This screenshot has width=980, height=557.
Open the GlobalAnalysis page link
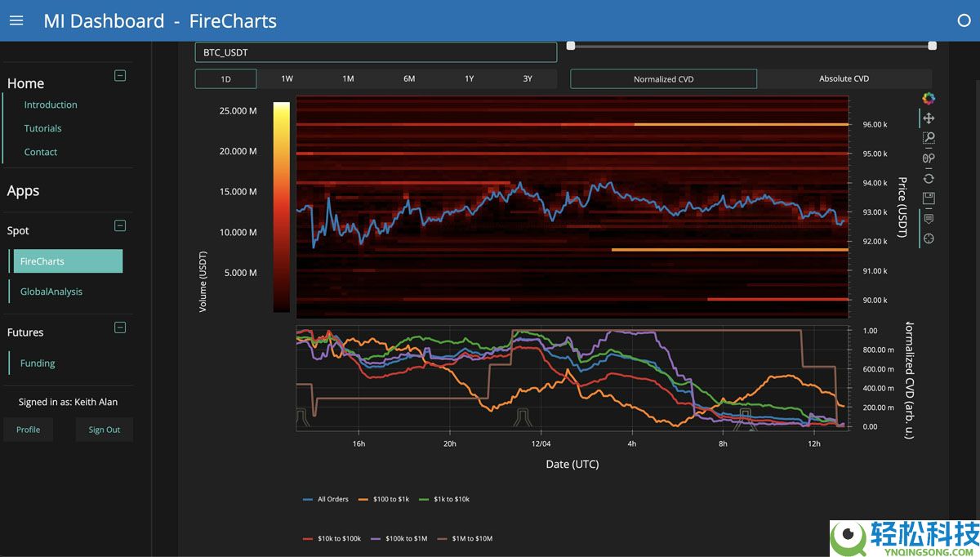pyautogui.click(x=52, y=291)
